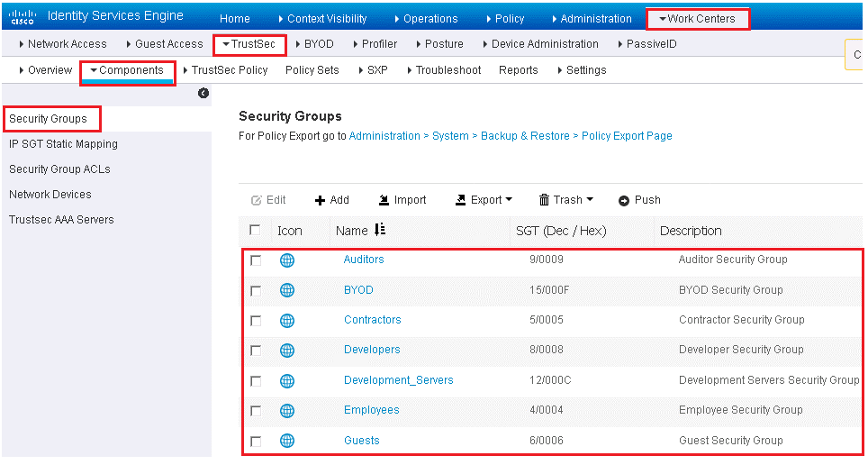The image size is (868, 465).
Task: Open the Troubleshoot tab
Action: (x=444, y=70)
